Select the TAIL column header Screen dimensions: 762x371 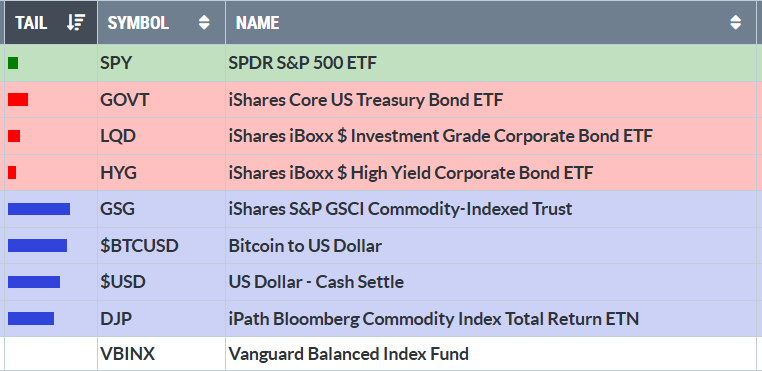pyautogui.click(x=51, y=22)
